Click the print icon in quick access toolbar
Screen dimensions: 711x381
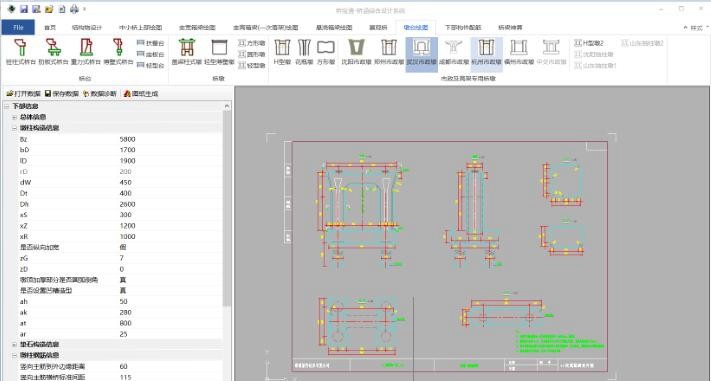tap(74, 9)
